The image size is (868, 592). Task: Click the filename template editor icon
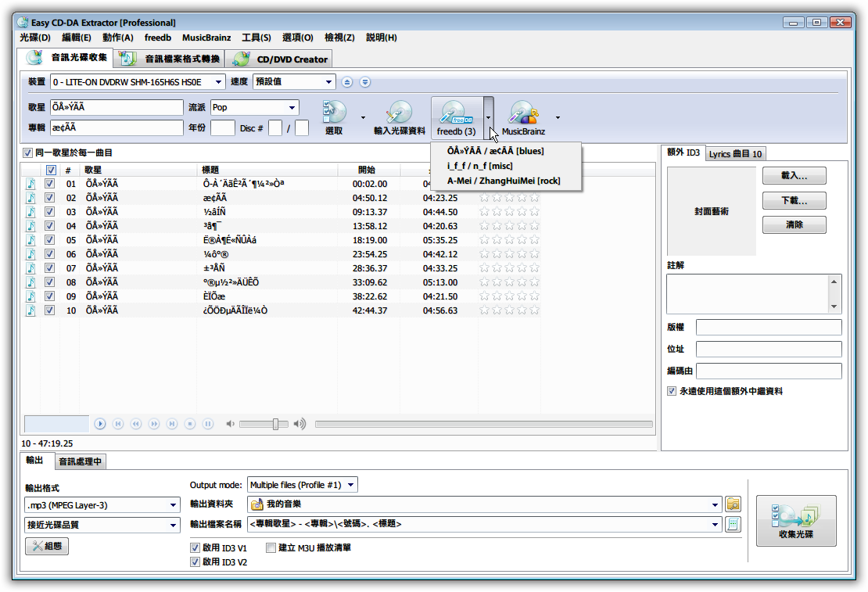[733, 524]
